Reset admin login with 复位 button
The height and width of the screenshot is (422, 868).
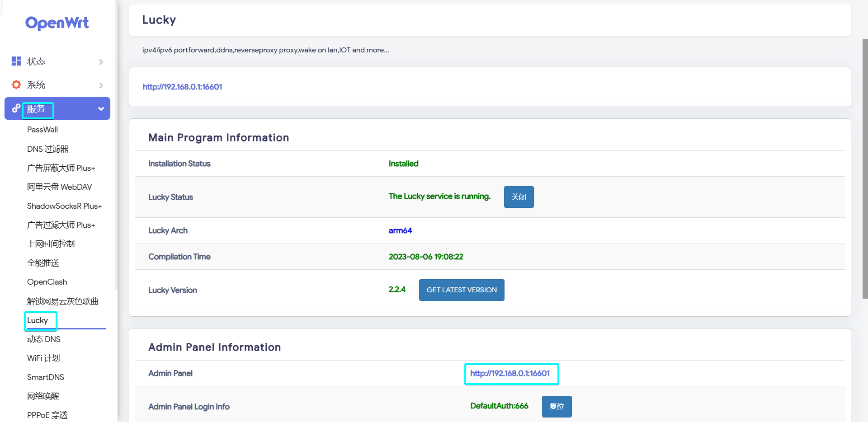[557, 407]
